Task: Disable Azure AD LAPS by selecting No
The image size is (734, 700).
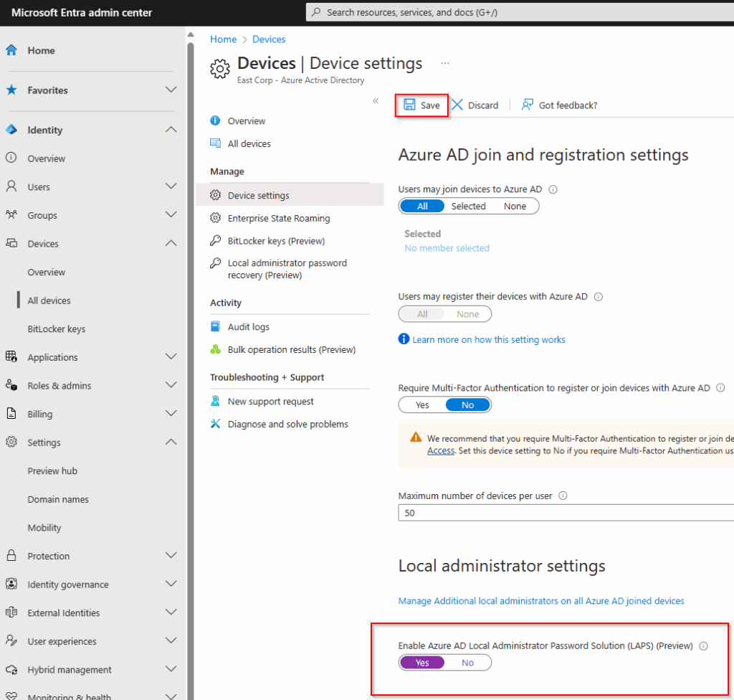Action: (467, 662)
